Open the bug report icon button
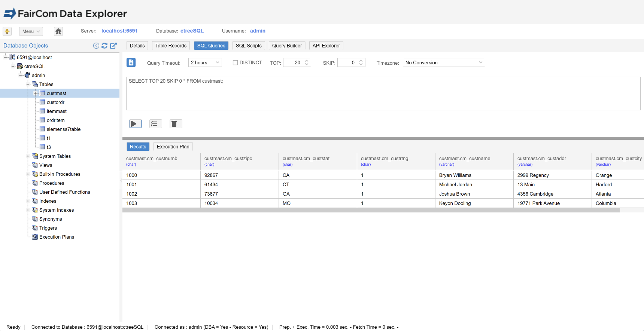 click(x=58, y=31)
